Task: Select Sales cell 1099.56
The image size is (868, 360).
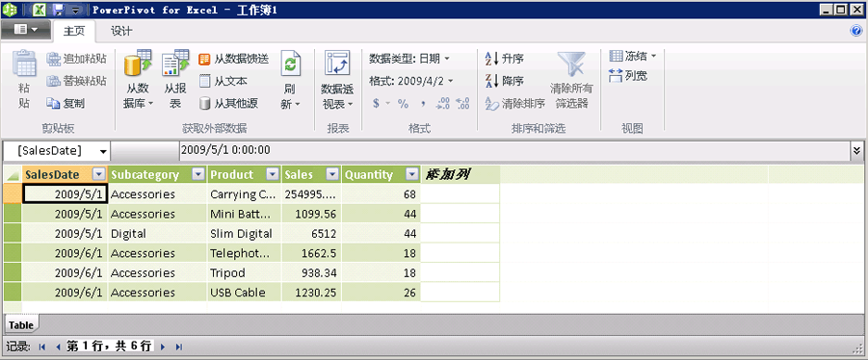Action: pyautogui.click(x=312, y=214)
